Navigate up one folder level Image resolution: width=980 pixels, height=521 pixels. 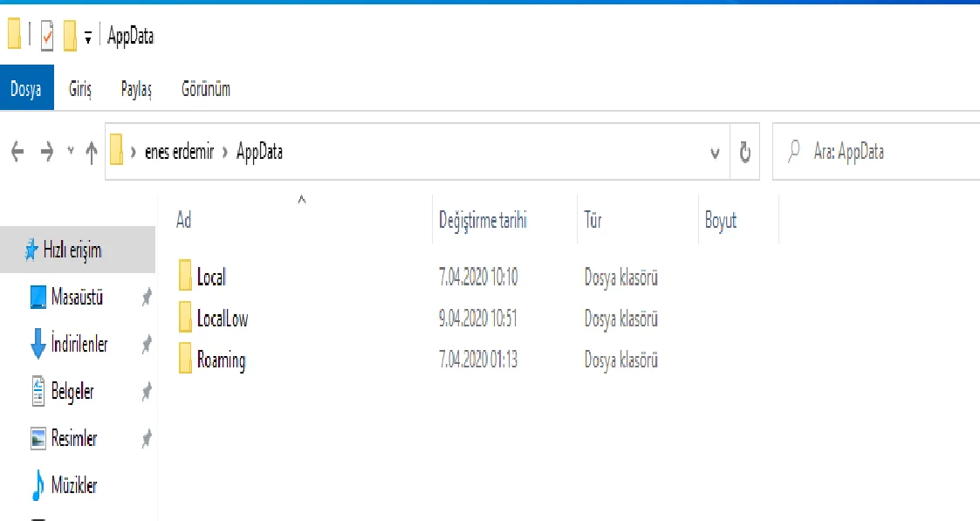tap(91, 152)
